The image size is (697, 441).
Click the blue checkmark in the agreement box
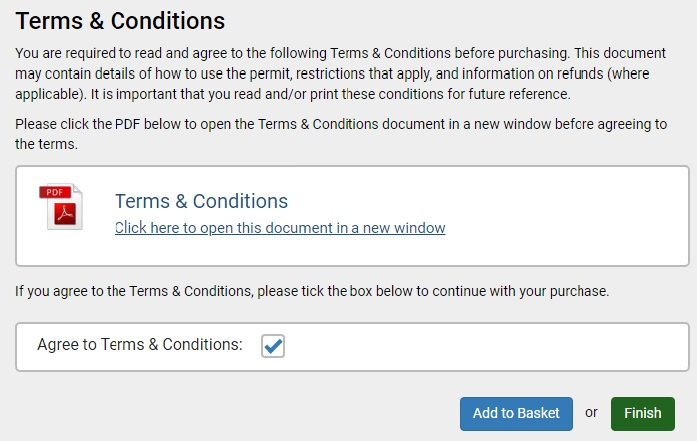273,346
